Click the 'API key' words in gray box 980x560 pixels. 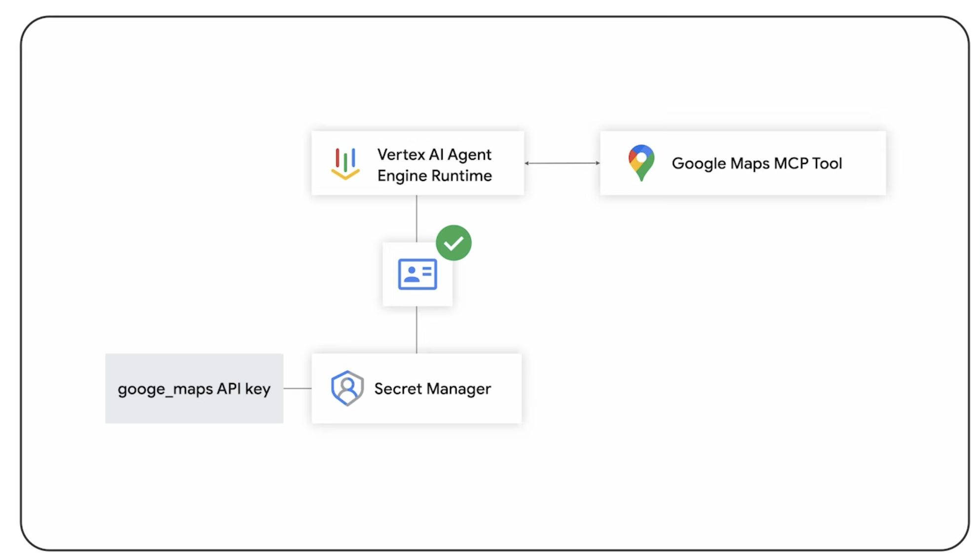tap(244, 389)
